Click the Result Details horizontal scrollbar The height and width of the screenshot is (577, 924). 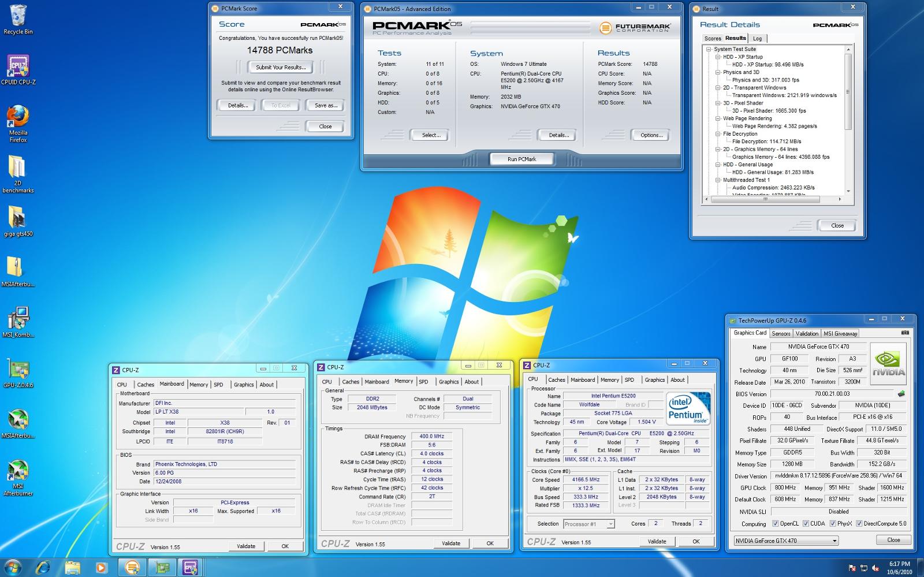774,199
